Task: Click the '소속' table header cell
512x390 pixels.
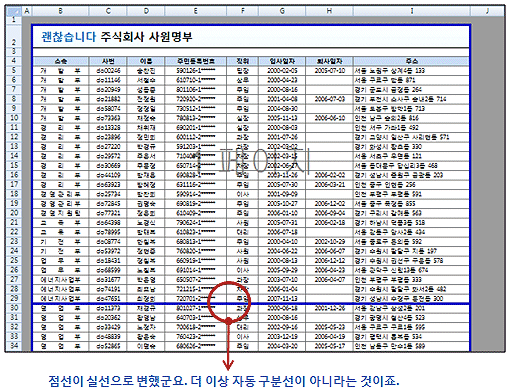Action: pos(61,61)
